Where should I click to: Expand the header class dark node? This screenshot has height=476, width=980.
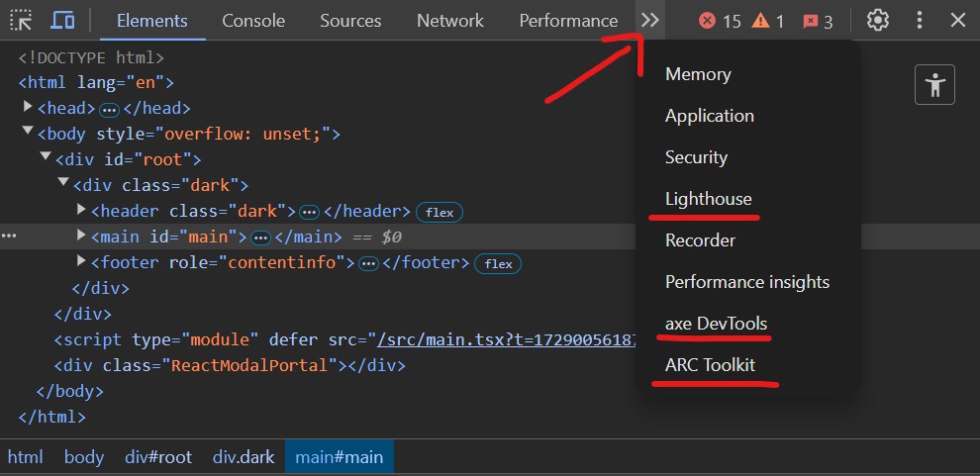(80, 209)
